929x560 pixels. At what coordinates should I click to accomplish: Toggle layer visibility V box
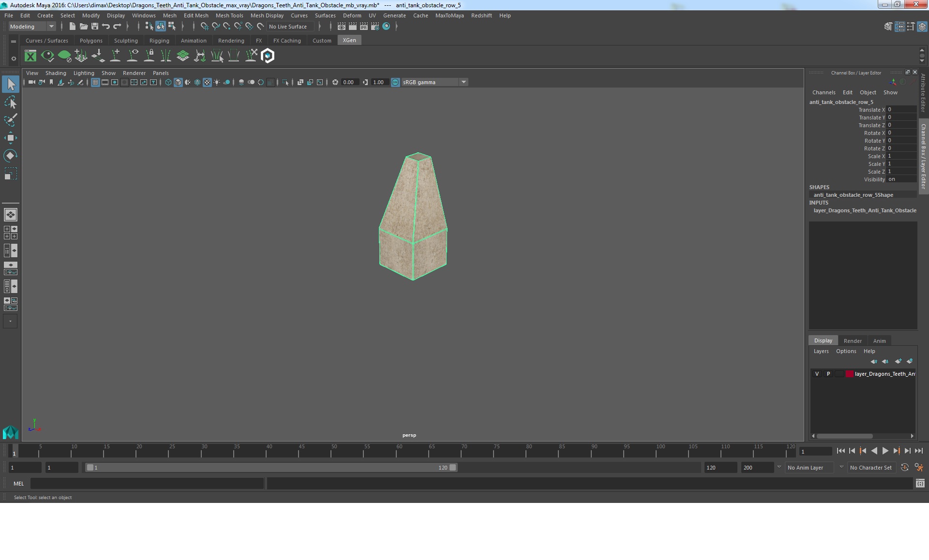click(817, 374)
